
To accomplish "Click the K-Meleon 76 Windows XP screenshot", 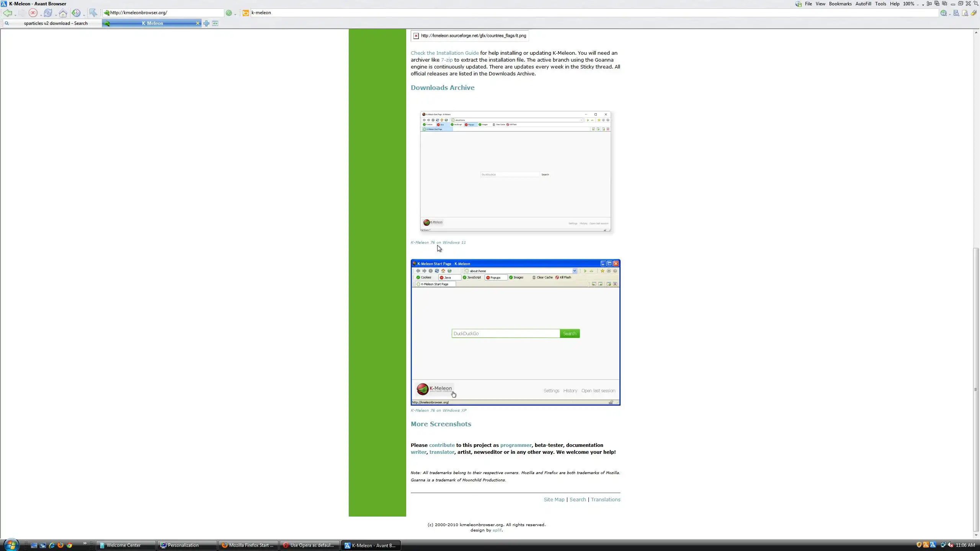I will pos(515,332).
